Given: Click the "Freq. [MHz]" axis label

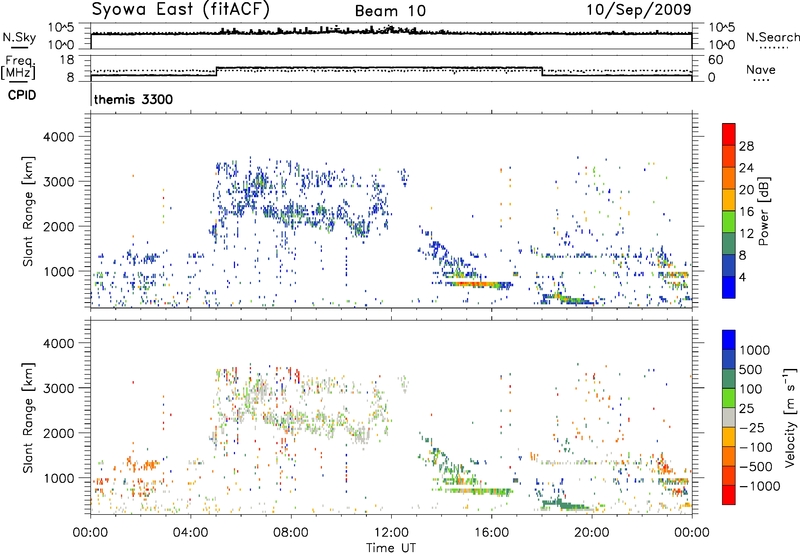Looking at the screenshot, I should [18, 68].
